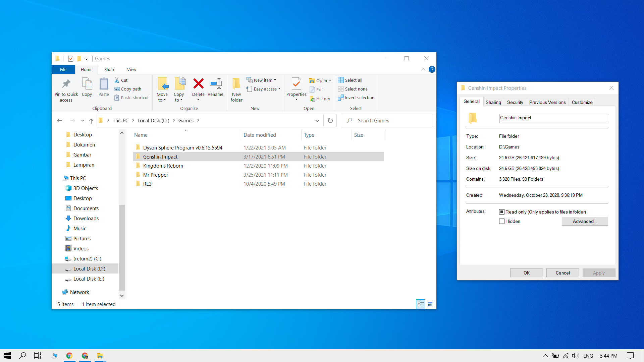Select the RE3 folder
Viewport: 644px width, 362px height.
[258, 184]
